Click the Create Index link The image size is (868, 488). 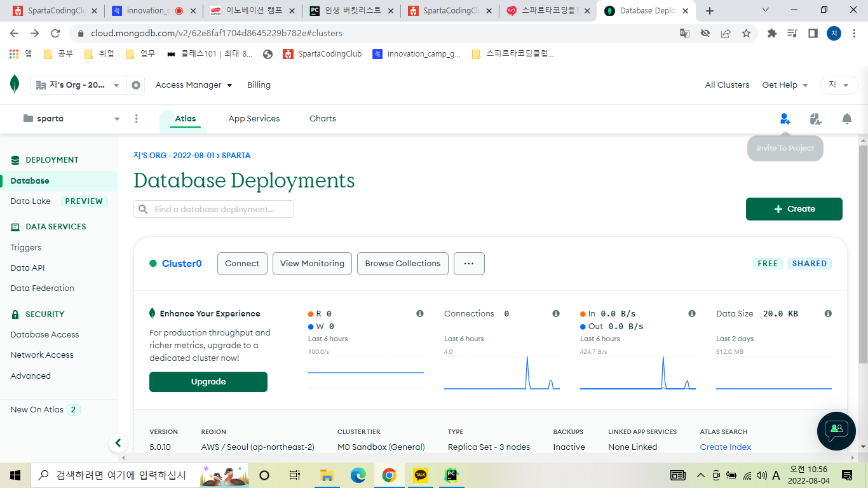pos(726,447)
